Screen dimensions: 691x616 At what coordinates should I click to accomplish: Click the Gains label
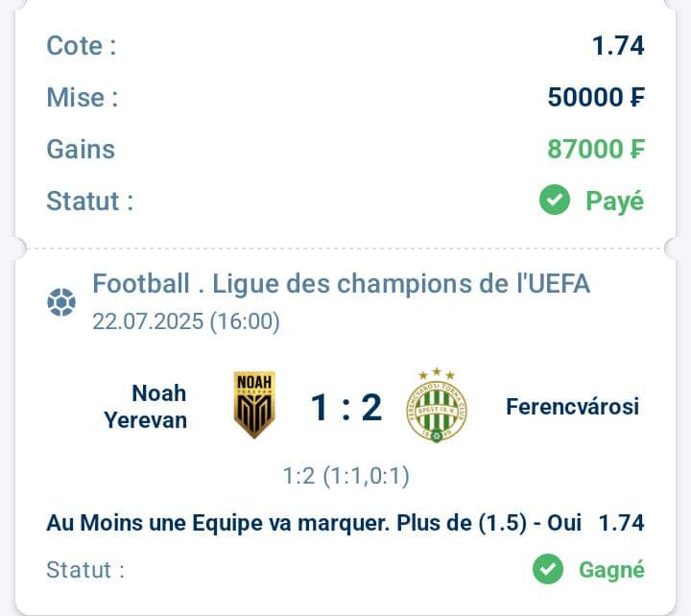coord(81,150)
